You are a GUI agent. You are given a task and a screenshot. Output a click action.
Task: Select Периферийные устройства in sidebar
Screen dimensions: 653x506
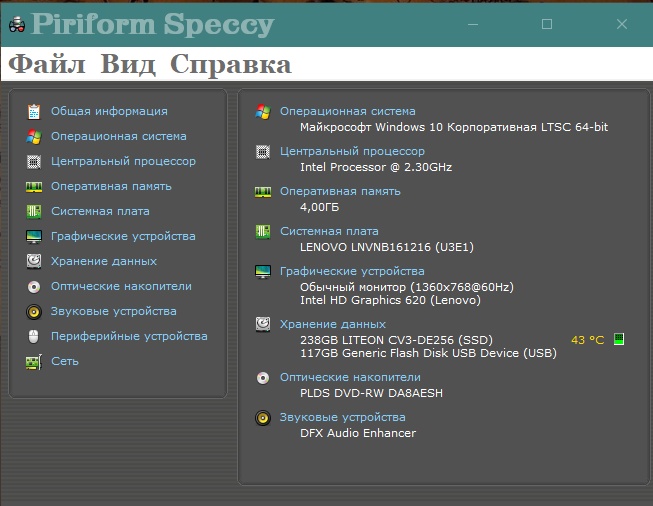[129, 337]
